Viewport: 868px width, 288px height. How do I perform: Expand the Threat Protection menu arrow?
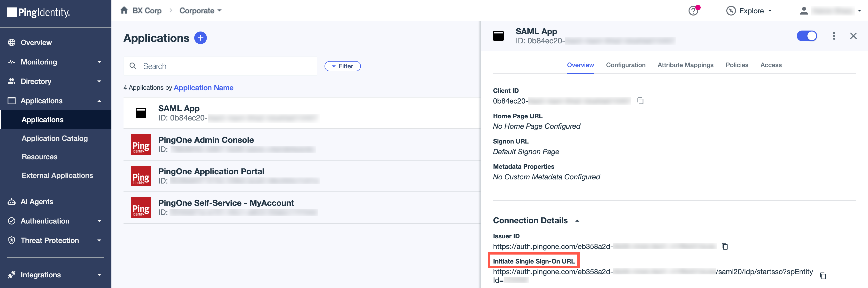tap(99, 240)
